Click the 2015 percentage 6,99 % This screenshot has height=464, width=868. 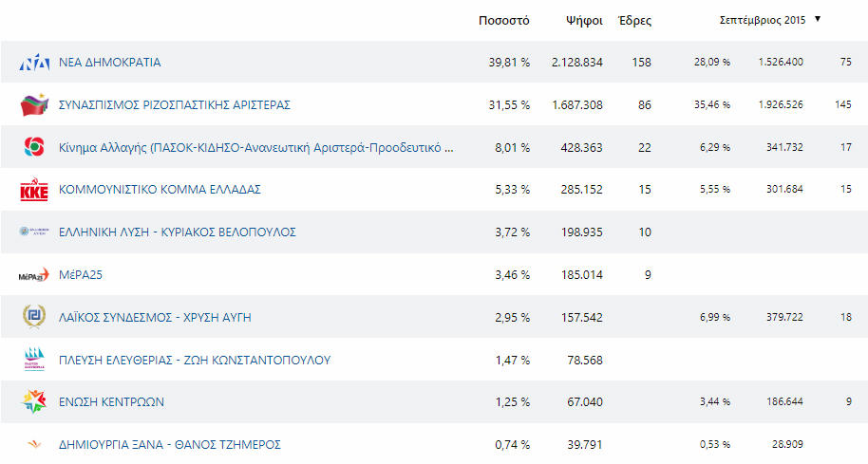pyautogui.click(x=715, y=317)
